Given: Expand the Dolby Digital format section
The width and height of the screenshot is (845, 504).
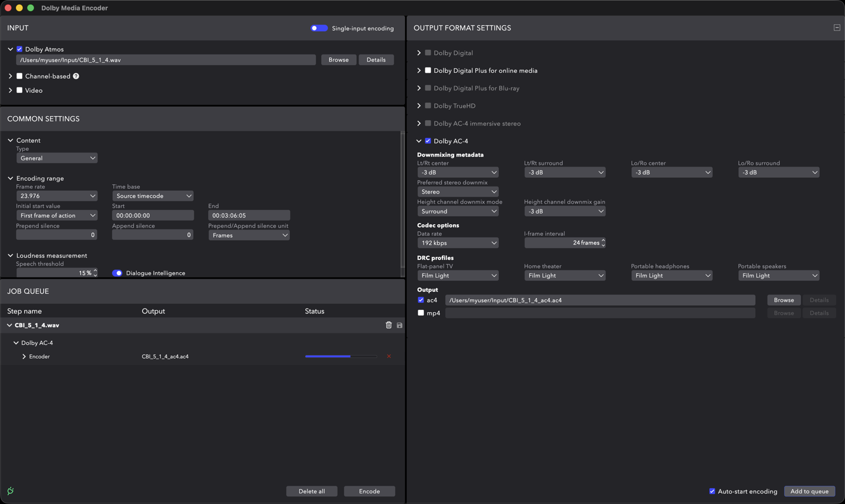Looking at the screenshot, I should coord(419,53).
